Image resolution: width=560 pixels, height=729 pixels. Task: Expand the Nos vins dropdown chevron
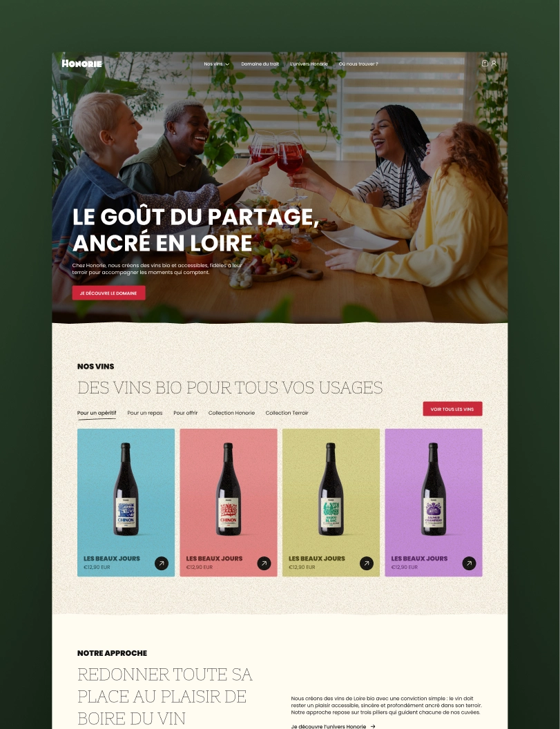tap(227, 64)
